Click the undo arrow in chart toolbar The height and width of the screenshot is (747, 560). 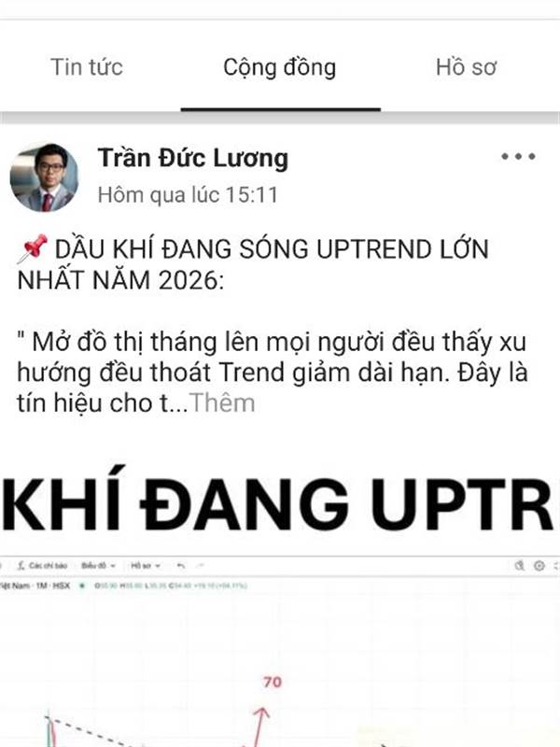181,566
